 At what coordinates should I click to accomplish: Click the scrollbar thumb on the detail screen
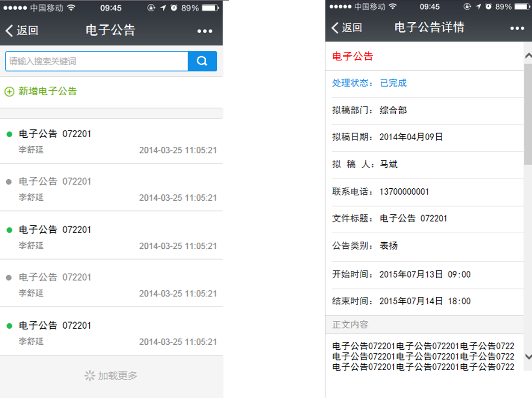[528, 114]
